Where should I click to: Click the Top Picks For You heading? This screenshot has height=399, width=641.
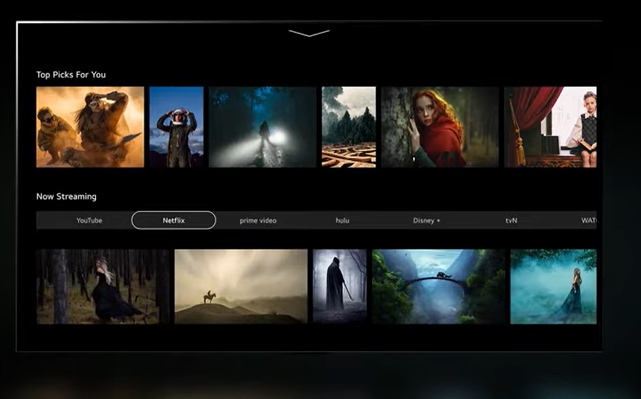point(71,75)
